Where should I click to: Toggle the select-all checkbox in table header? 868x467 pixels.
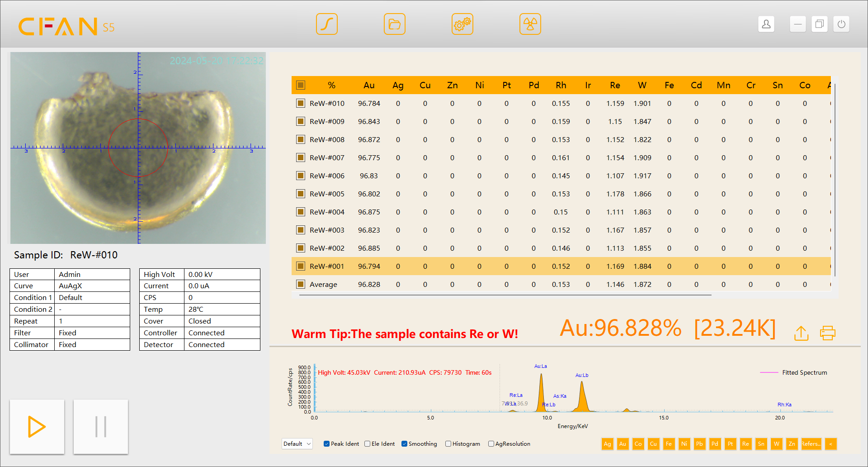pyautogui.click(x=301, y=85)
